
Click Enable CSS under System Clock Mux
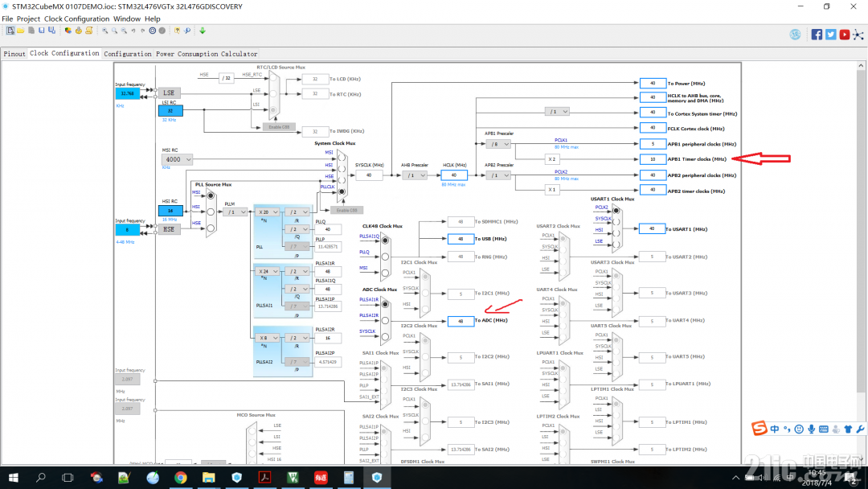coord(347,211)
